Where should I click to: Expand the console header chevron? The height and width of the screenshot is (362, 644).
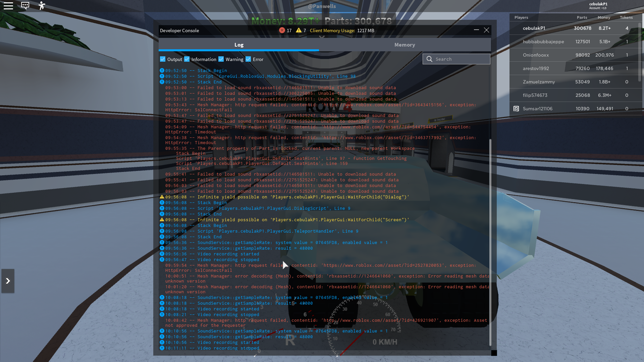pos(322,37)
